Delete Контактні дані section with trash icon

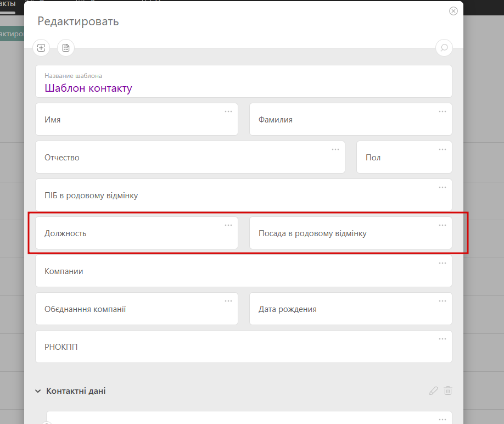pyautogui.click(x=448, y=391)
